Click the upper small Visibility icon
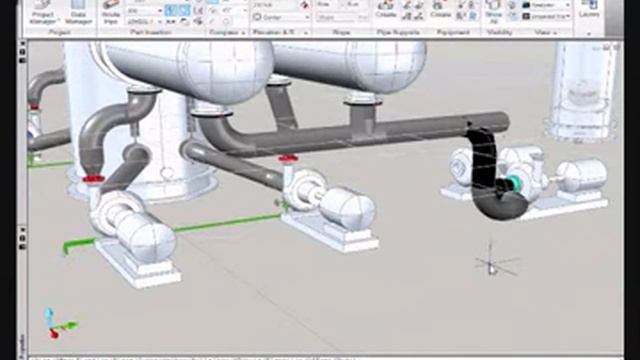Image resolution: width=640 pixels, height=360 pixels. 512,5
